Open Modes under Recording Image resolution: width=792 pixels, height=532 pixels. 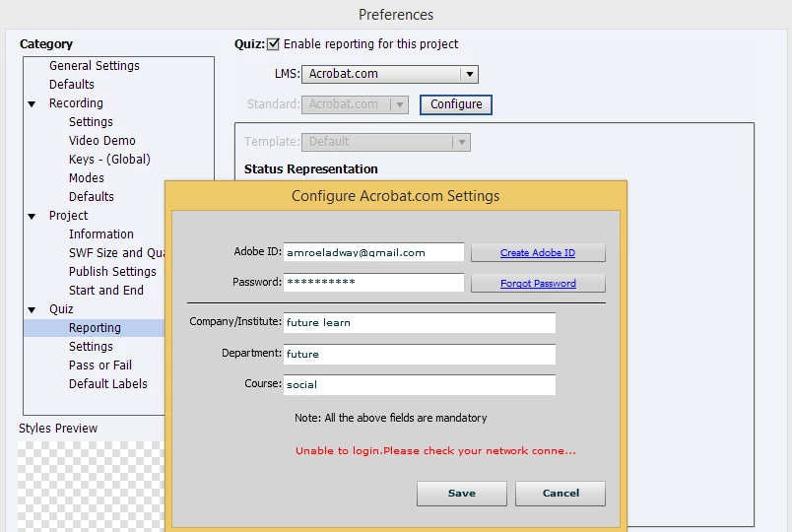tap(87, 178)
